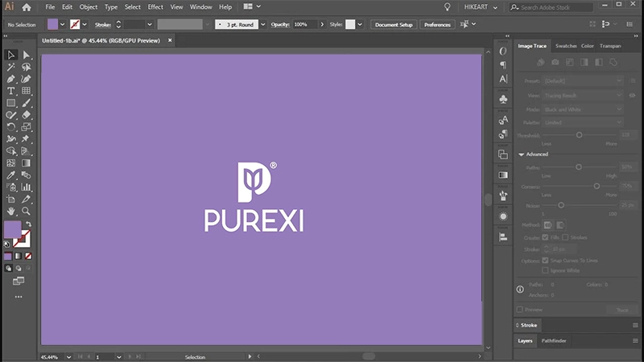Viewport: 644px width, 362px height.
Task: Check the Preview checkbox in Image Trace
Action: pos(519,309)
